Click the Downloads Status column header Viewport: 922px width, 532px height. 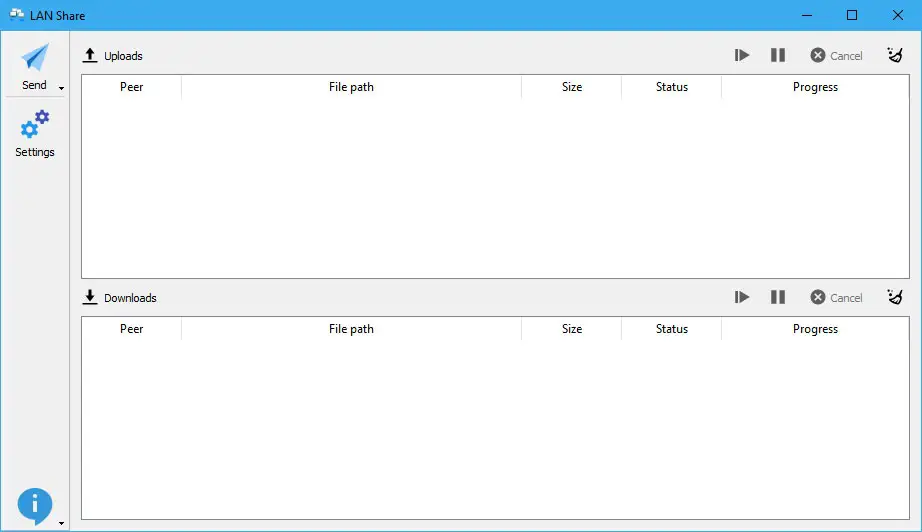(x=672, y=329)
